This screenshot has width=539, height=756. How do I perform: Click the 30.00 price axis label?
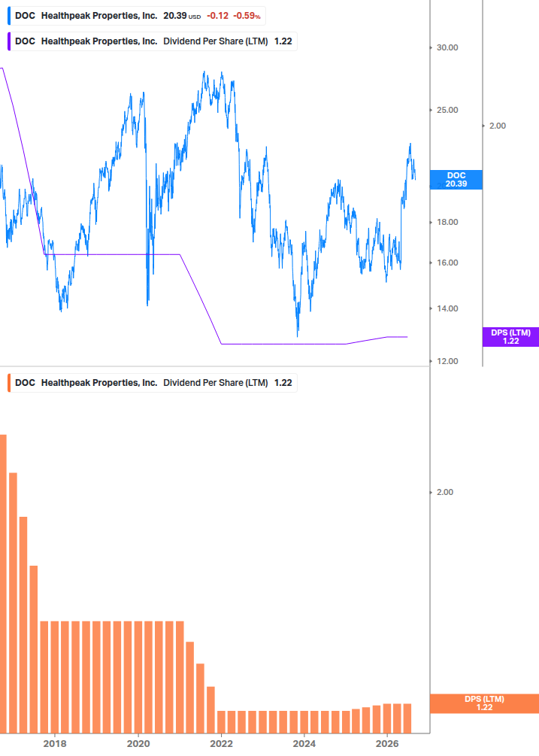click(447, 47)
